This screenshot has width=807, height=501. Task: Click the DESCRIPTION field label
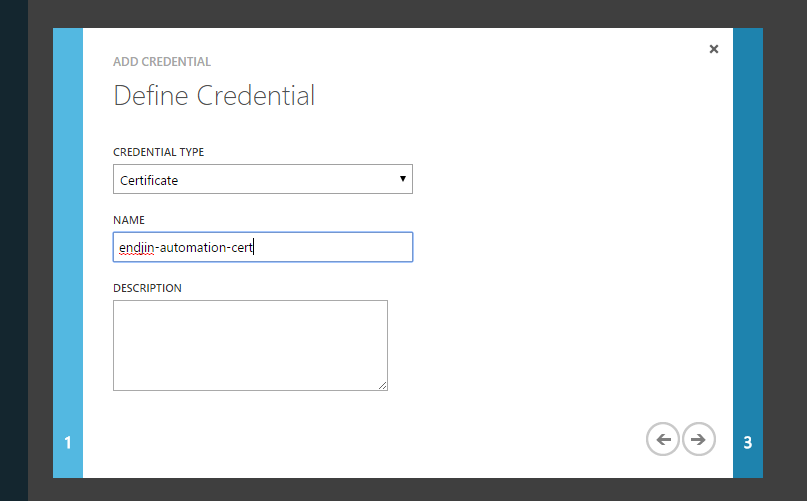(147, 288)
